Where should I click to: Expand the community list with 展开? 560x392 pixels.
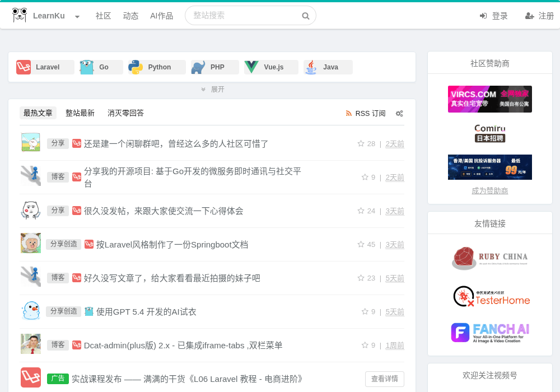point(212,89)
